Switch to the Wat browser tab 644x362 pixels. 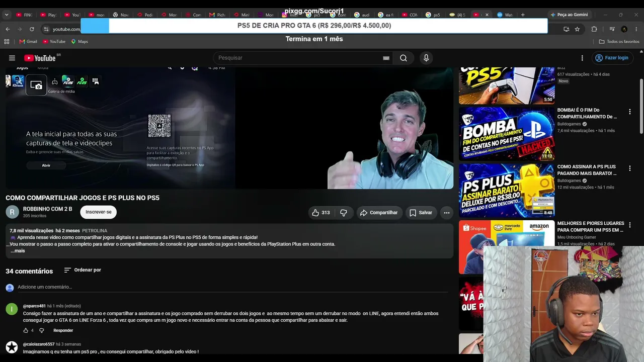tap(506, 15)
